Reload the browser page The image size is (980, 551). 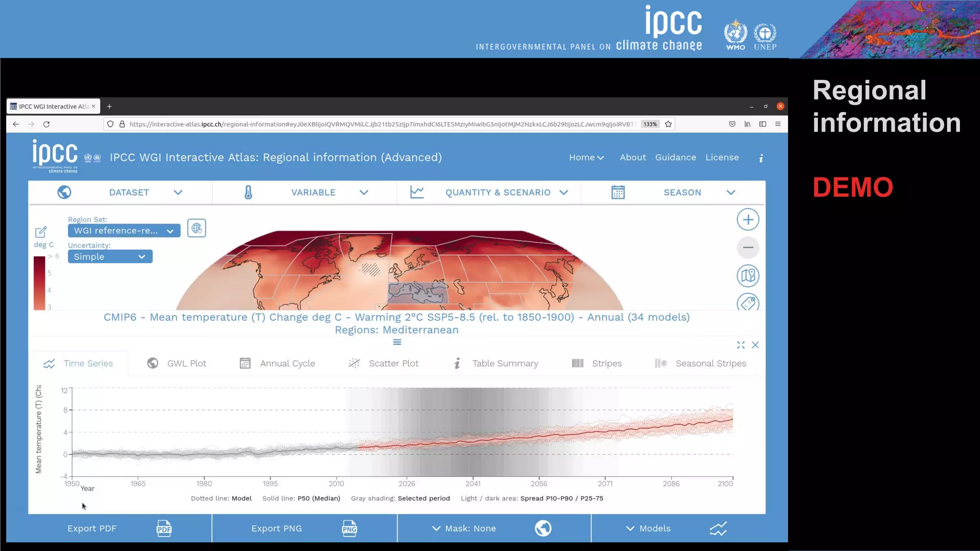click(46, 124)
